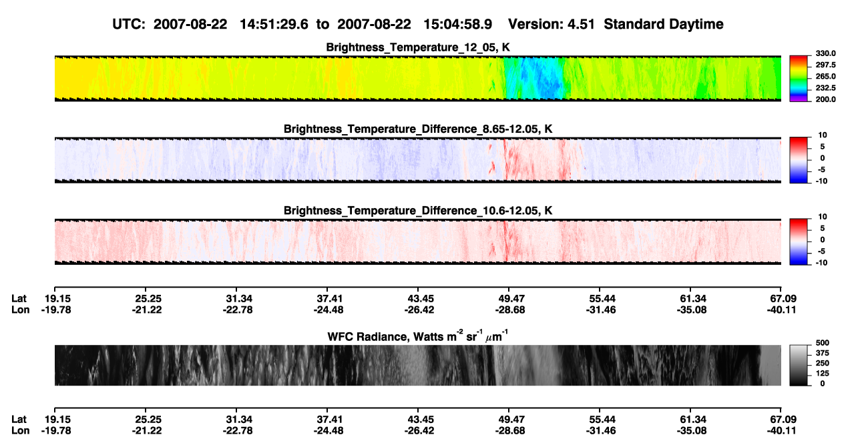Select end time text '15:04:58.9'

click(x=459, y=25)
